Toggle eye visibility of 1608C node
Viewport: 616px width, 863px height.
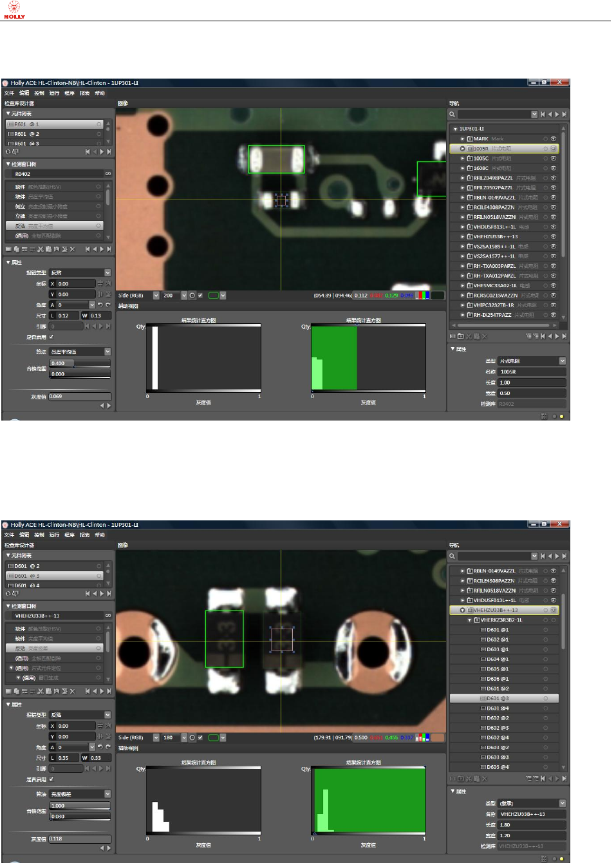(554, 168)
